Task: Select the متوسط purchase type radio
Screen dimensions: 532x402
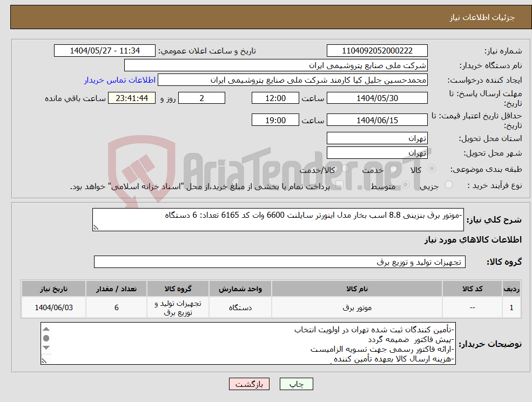Action: tap(405, 185)
